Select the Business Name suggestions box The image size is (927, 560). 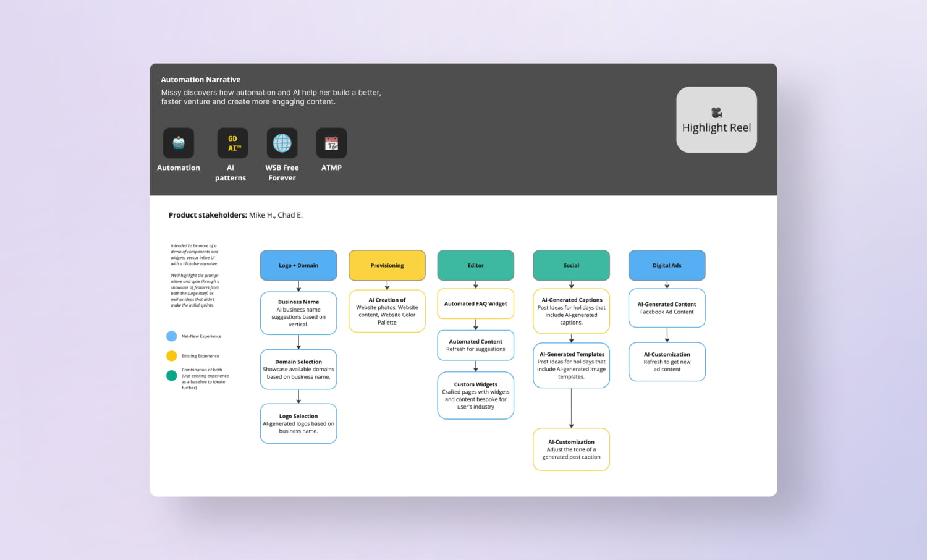[298, 313]
